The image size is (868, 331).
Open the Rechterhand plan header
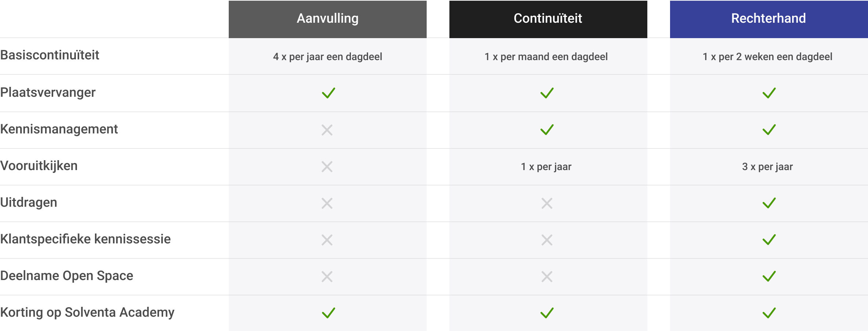(769, 19)
